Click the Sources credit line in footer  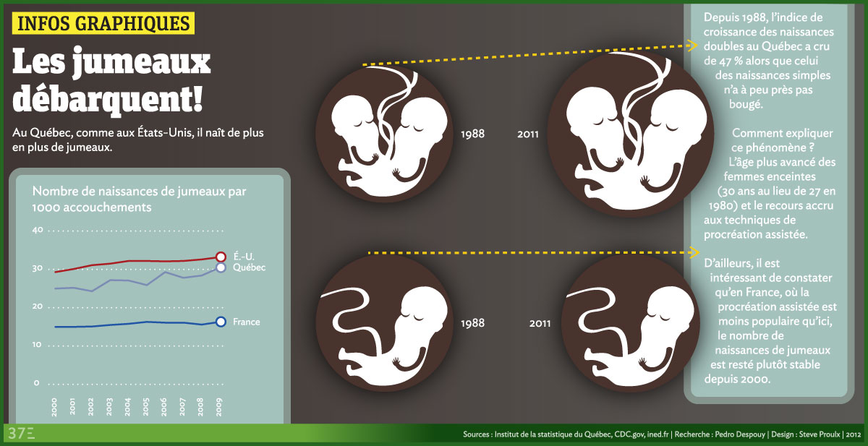click(x=662, y=434)
